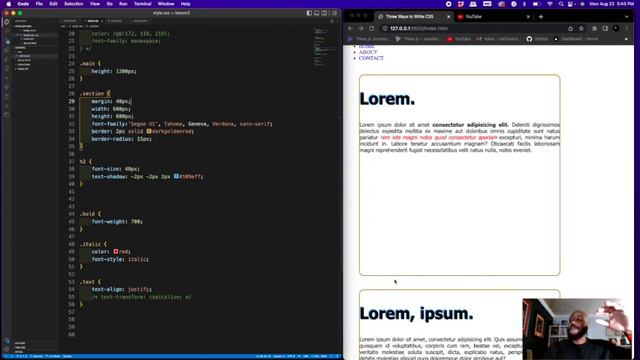Click the Lorem. heading in the browser page
The width and height of the screenshot is (640, 360).
pyautogui.click(x=387, y=99)
